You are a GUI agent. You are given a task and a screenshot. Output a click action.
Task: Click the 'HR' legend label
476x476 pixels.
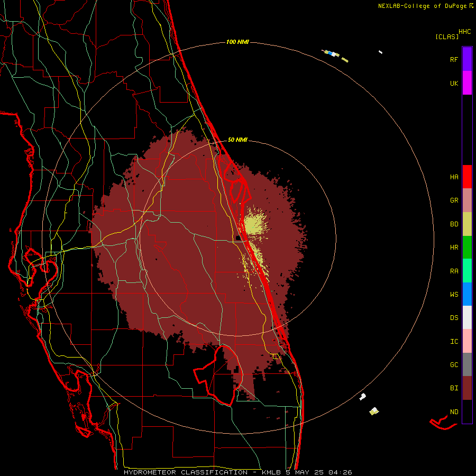coord(454,248)
